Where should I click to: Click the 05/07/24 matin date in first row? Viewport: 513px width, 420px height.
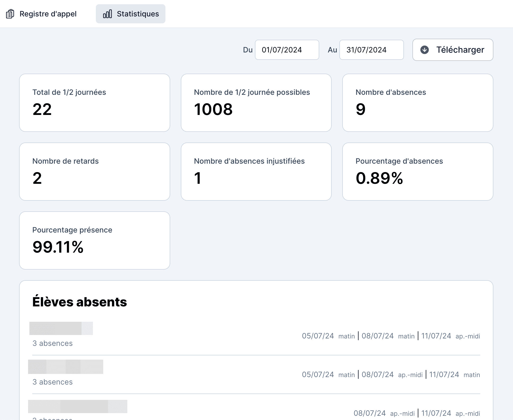328,336
